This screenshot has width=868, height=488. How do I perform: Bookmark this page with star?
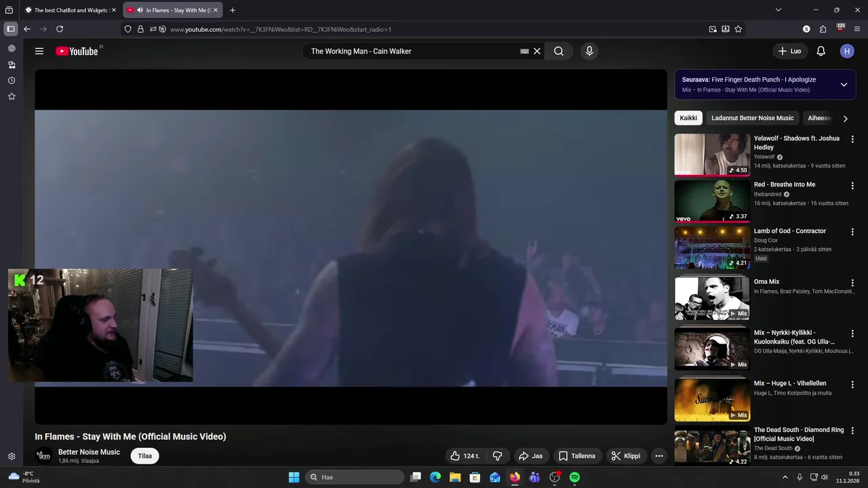(x=738, y=29)
